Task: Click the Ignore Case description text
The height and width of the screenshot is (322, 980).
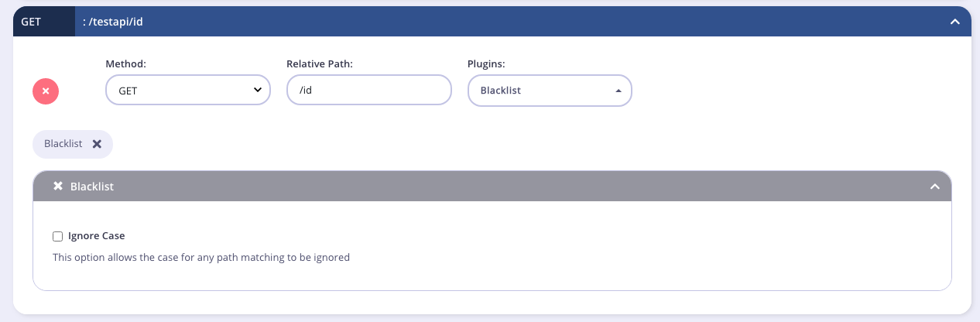Action: pos(201,257)
